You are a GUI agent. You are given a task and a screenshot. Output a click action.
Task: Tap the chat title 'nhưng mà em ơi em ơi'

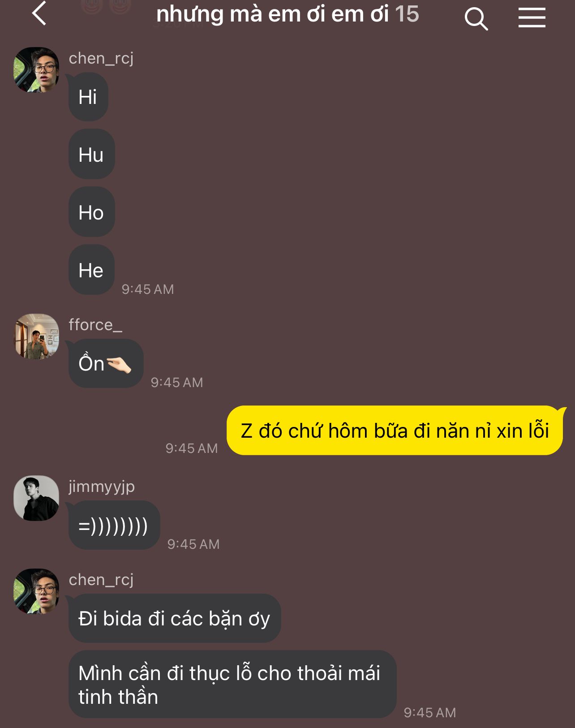pyautogui.click(x=273, y=14)
